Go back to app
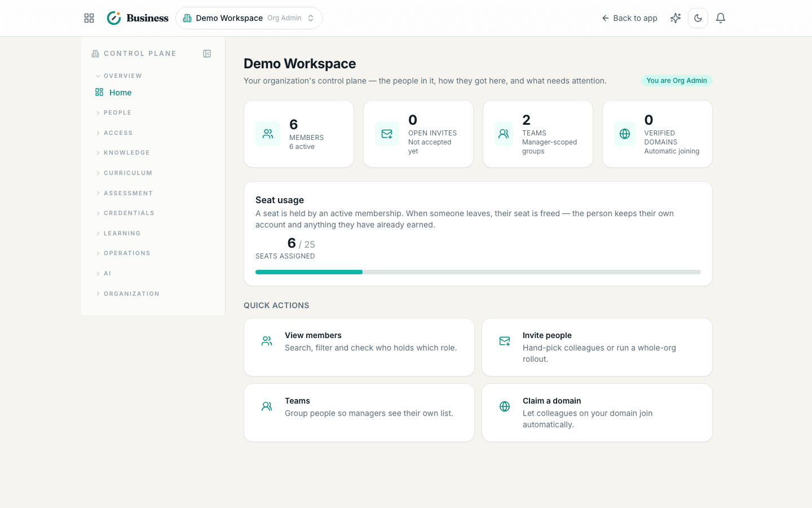This screenshot has width=812, height=508. [629, 18]
